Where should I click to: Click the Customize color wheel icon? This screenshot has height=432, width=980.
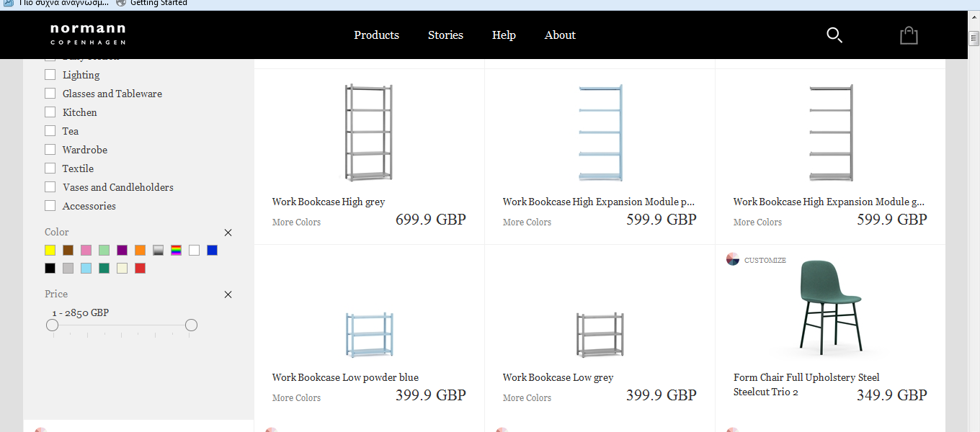(733, 259)
